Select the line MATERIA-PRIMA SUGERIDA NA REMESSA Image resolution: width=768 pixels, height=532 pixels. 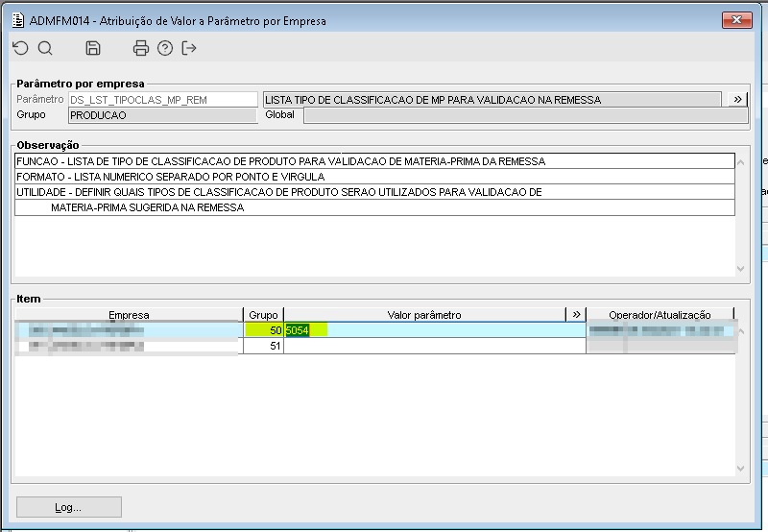(374, 207)
